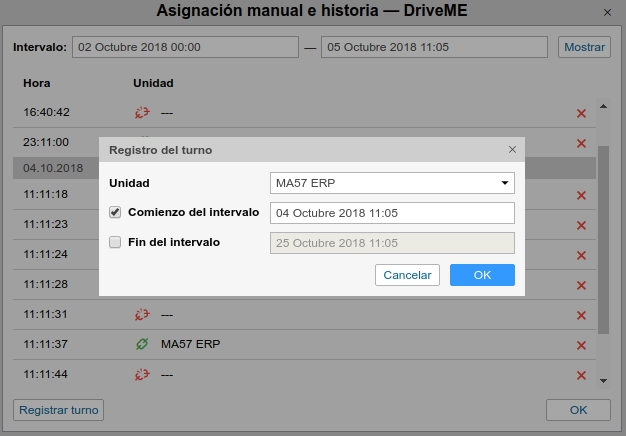Screen dimensions: 626x436
Task: Click the history list scroll down arrow
Action: tap(603, 381)
